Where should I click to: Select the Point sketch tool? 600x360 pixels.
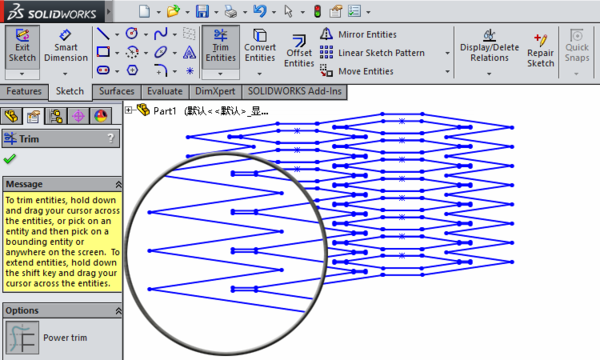tap(190, 70)
